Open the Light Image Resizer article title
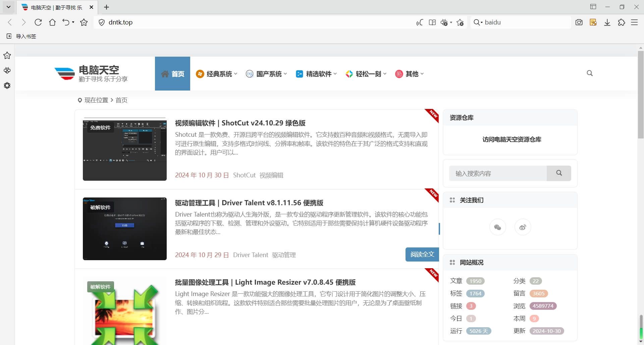The height and width of the screenshot is (345, 644). click(265, 282)
